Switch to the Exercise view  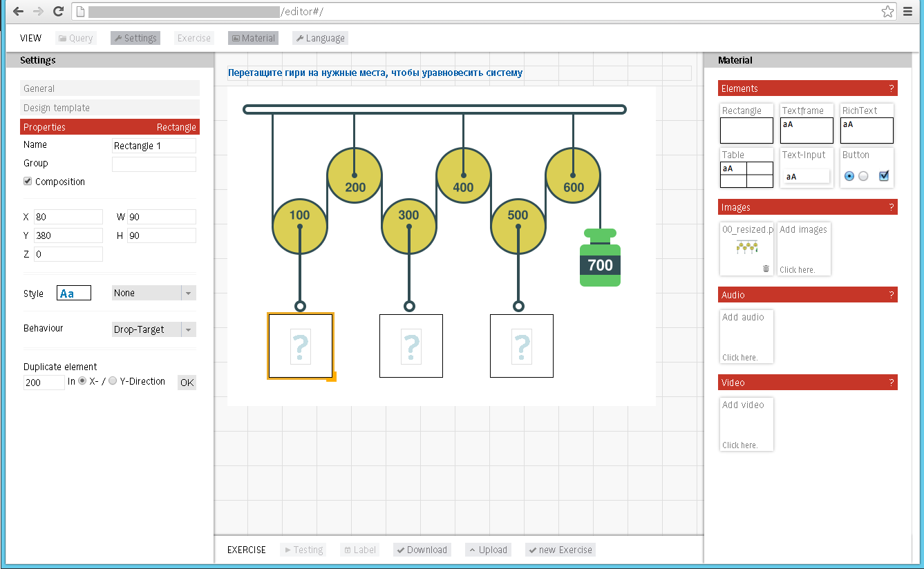tap(194, 38)
